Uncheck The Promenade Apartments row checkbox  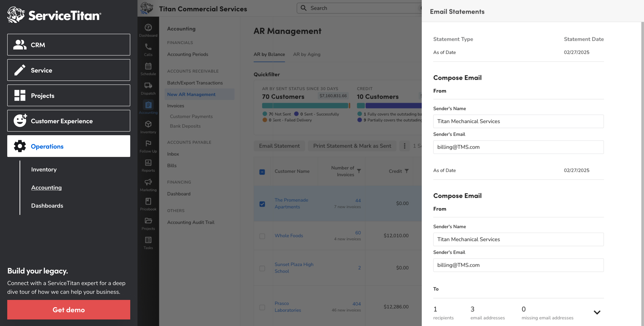click(262, 204)
